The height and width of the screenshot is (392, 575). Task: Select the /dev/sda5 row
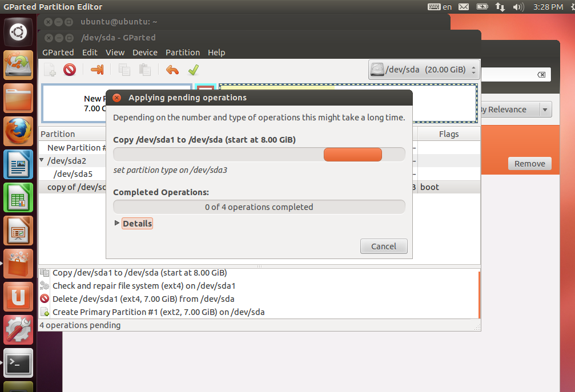click(x=73, y=174)
